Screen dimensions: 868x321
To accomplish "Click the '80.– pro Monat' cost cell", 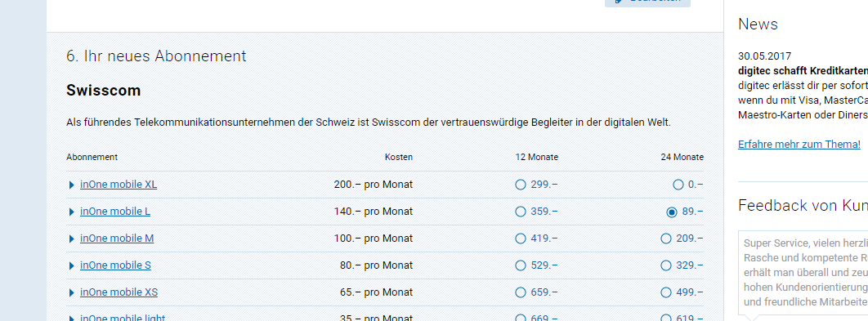I will tap(377, 265).
